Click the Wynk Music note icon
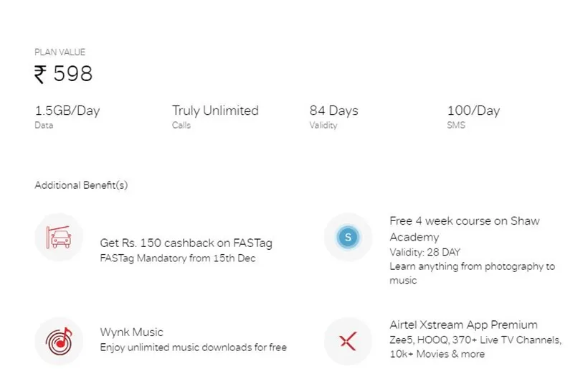 [x=59, y=341]
